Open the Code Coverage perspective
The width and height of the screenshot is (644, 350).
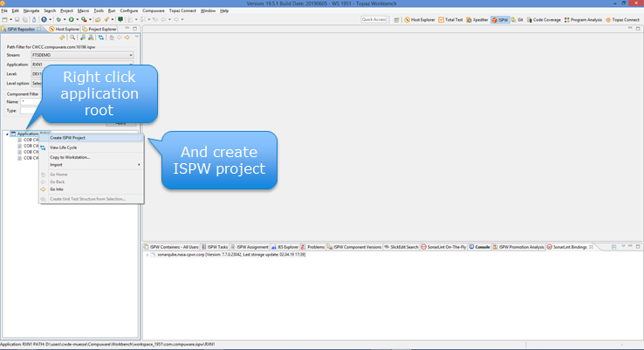click(x=544, y=20)
